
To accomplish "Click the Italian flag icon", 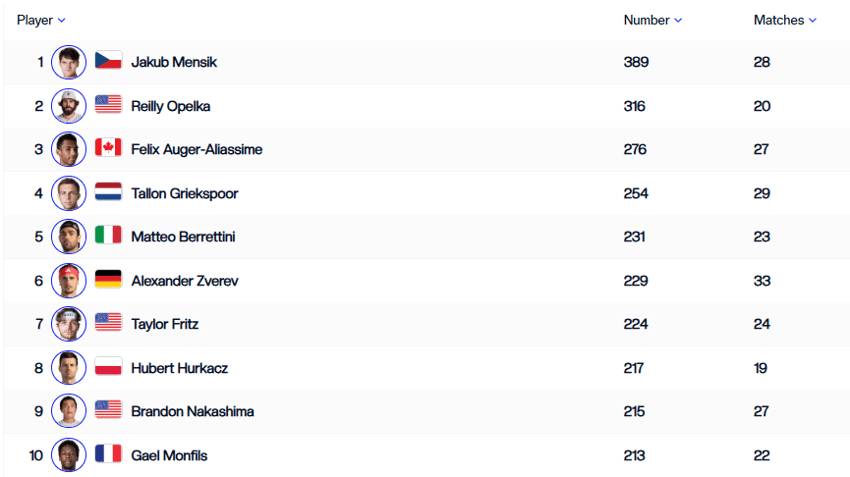I will coord(108,235).
